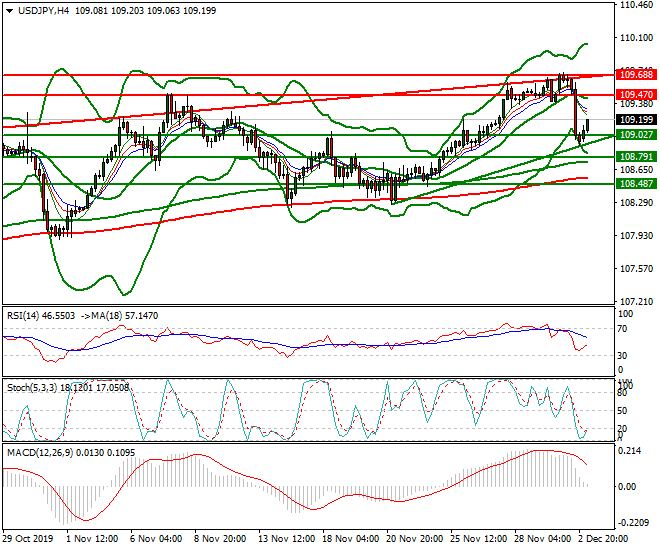This screenshot has width=660, height=550.
Task: Click the RSI scale value 70
Action: click(622, 329)
